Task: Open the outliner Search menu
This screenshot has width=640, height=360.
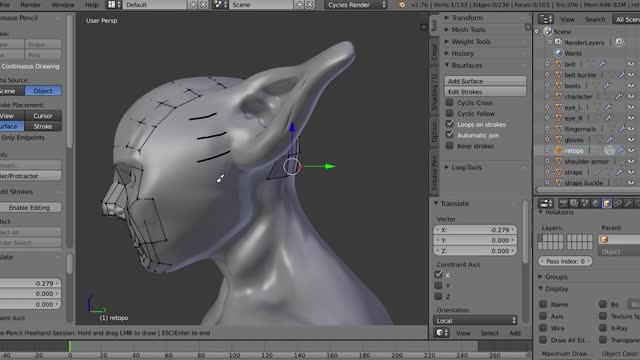Action: [595, 19]
